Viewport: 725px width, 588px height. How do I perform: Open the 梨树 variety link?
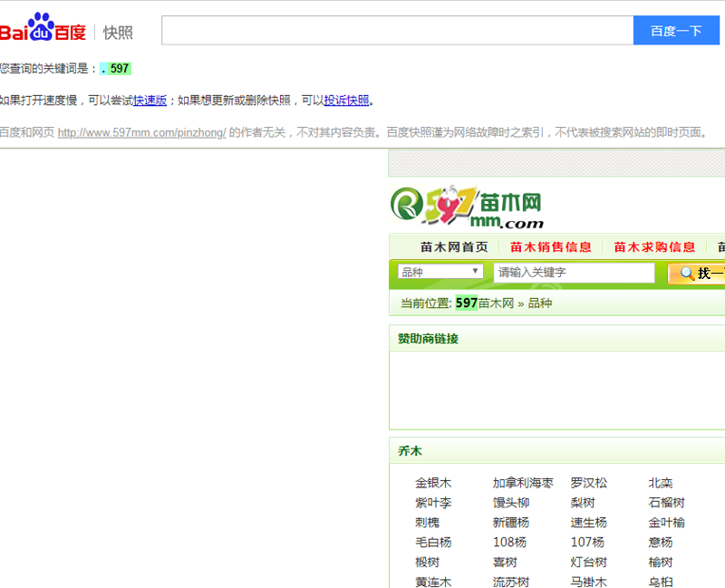pyautogui.click(x=583, y=503)
